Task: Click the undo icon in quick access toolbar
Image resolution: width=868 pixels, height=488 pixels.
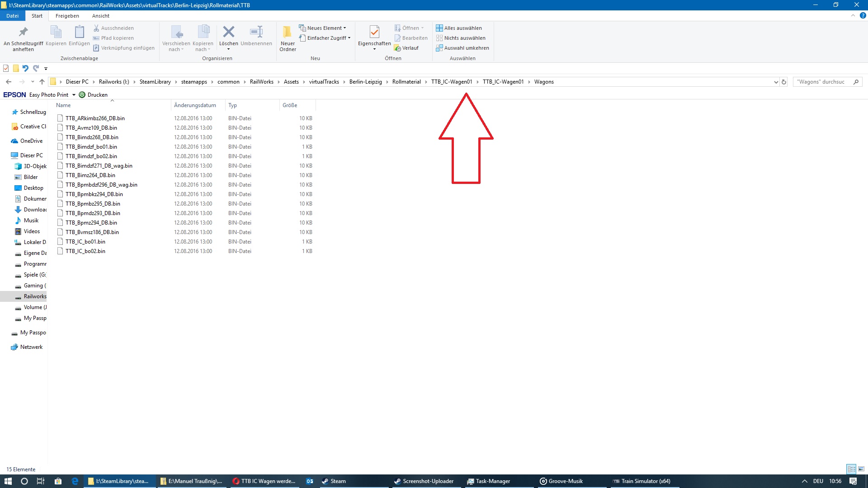Action: click(25, 68)
